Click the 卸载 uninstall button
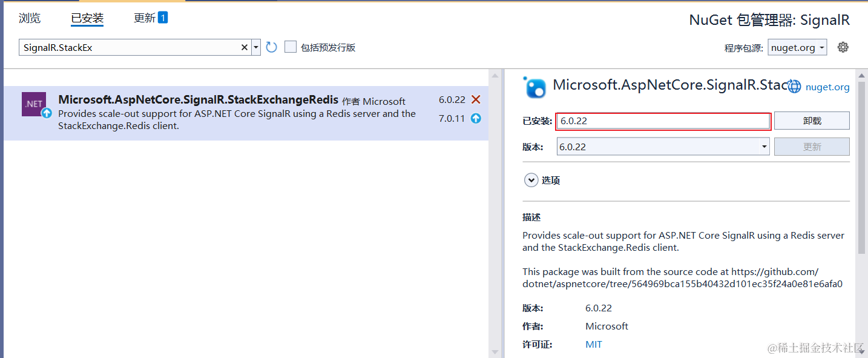The height and width of the screenshot is (358, 868). click(811, 120)
